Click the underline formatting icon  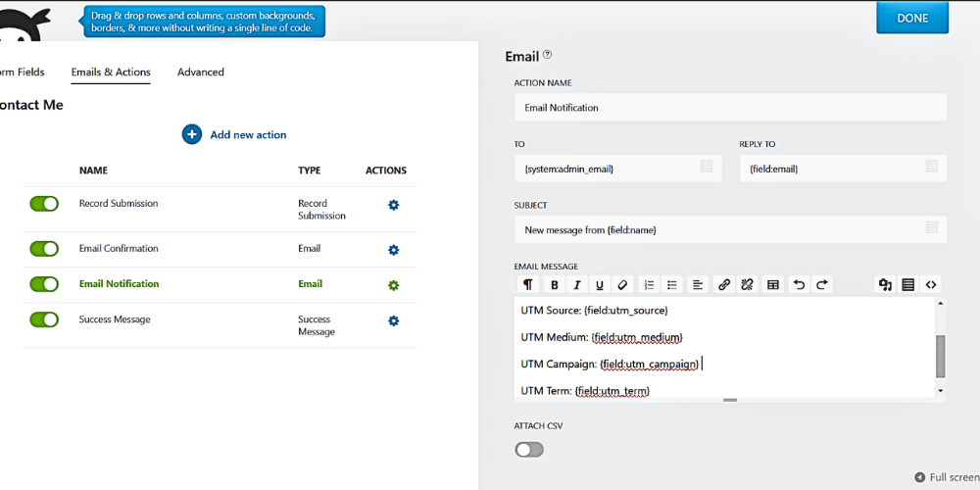pyautogui.click(x=600, y=285)
